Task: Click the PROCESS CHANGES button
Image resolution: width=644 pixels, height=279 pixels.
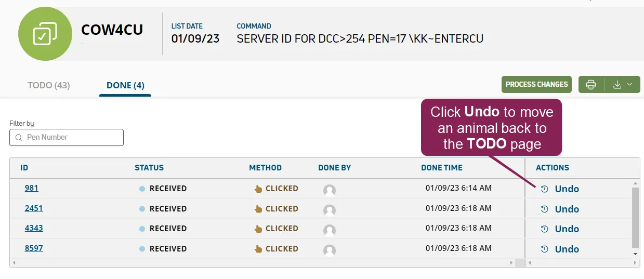Action: point(536,85)
